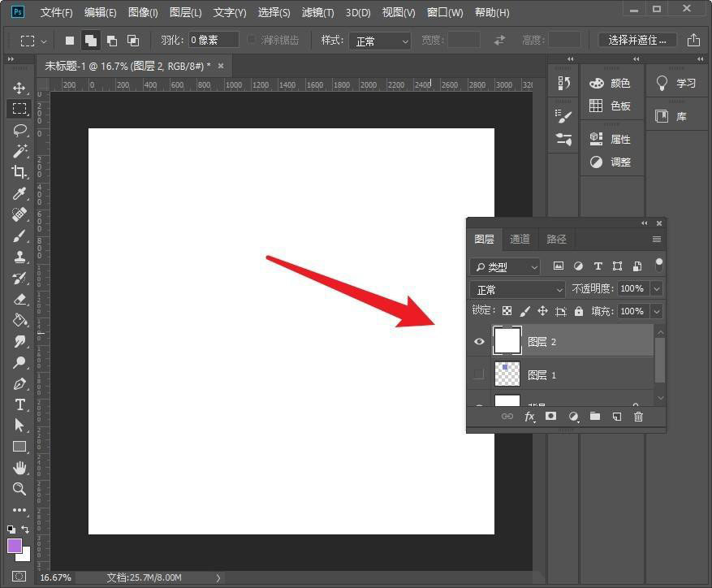Click the purple foreground color swatch

pyautogui.click(x=15, y=545)
